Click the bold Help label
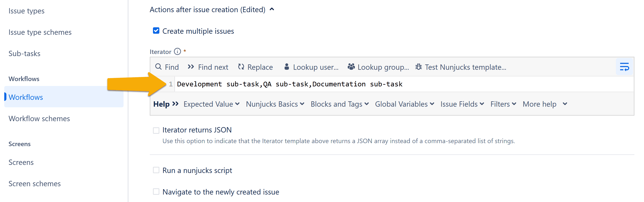The width and height of the screenshot is (644, 202). pos(161,104)
